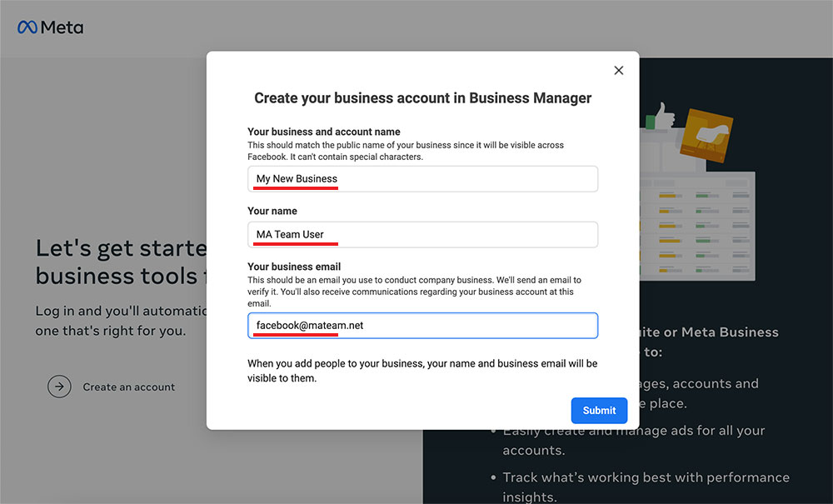Click the field containing MA Team User
Image resolution: width=833 pixels, height=504 pixels.
[422, 234]
